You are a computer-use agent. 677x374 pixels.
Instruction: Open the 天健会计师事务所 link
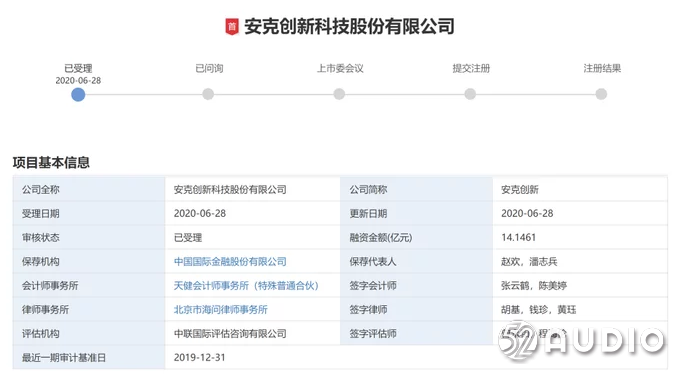246,286
